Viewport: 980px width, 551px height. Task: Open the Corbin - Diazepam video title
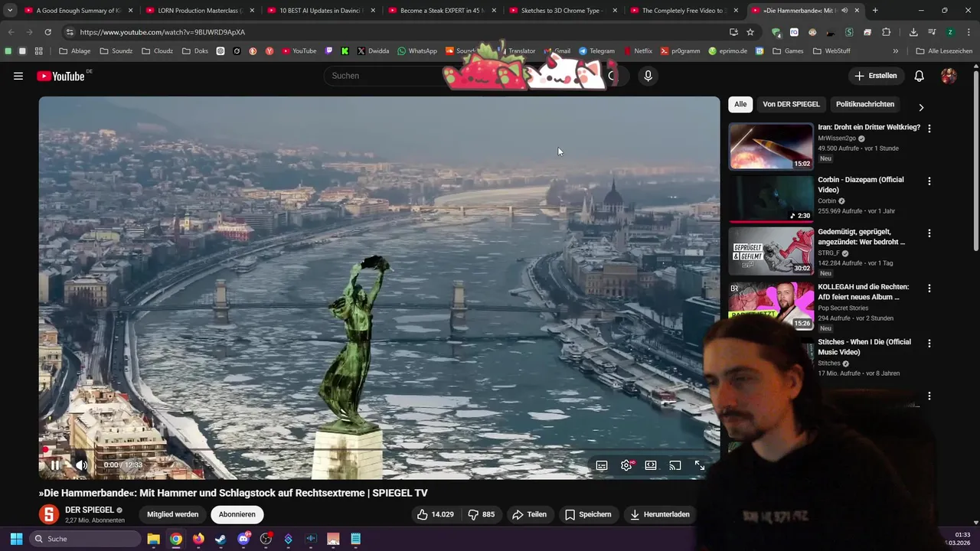click(x=861, y=184)
